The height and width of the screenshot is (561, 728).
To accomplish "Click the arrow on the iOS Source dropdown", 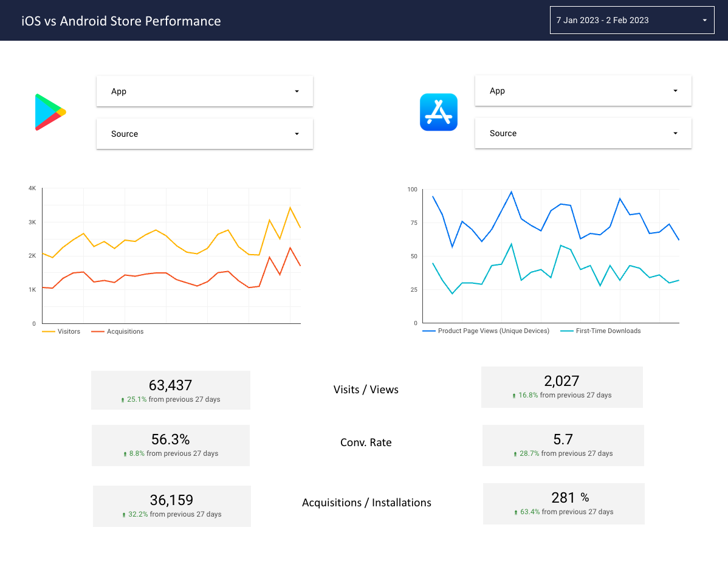I will pyautogui.click(x=675, y=133).
